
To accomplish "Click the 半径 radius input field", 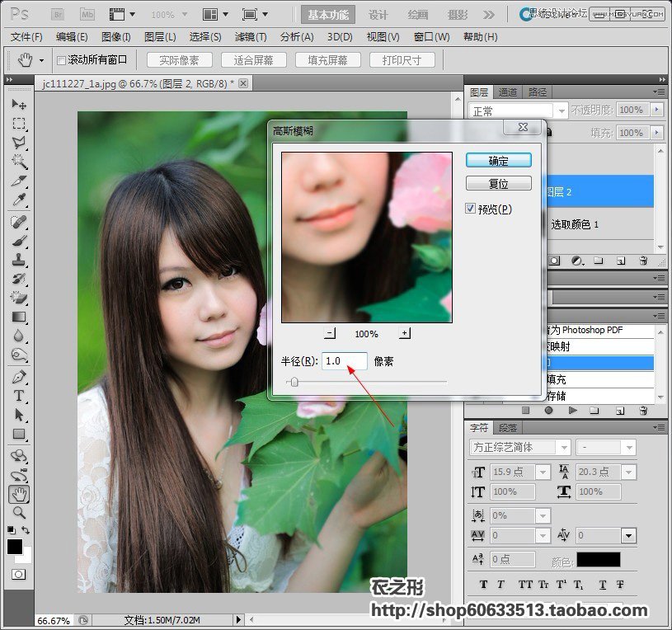I will [x=344, y=361].
